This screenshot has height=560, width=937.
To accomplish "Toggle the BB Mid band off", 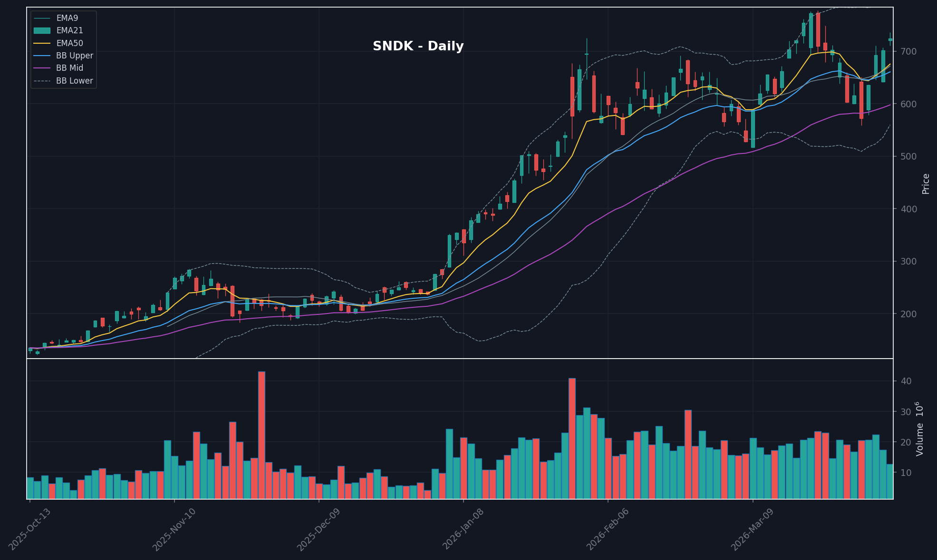I will tap(69, 68).
